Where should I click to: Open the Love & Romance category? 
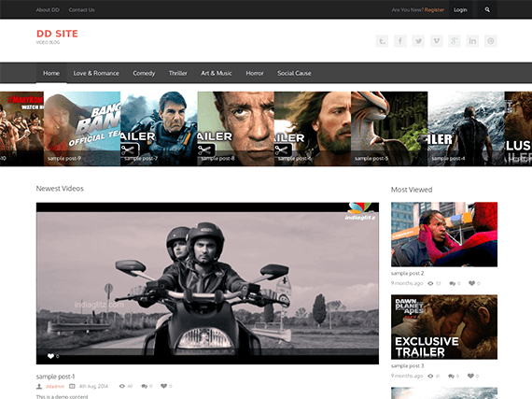[96, 73]
